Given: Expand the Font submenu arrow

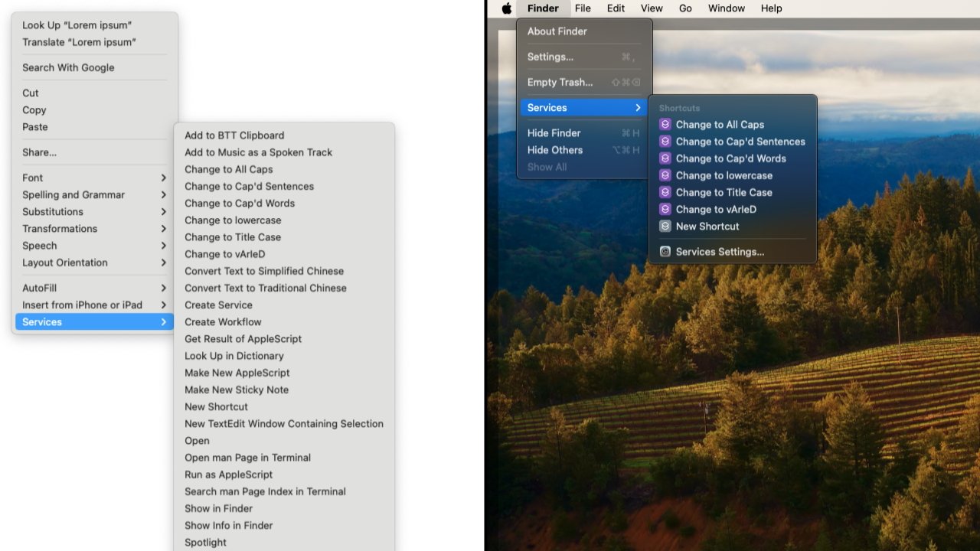Looking at the screenshot, I should coord(163,178).
